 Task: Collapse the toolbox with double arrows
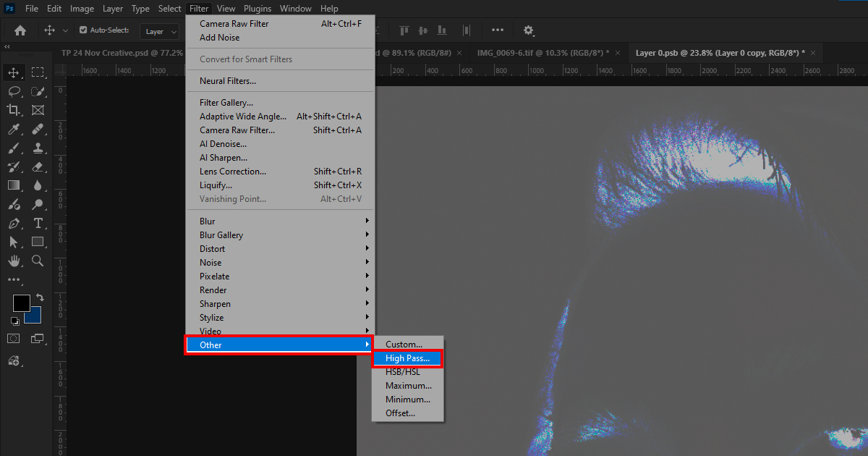[x=7, y=46]
